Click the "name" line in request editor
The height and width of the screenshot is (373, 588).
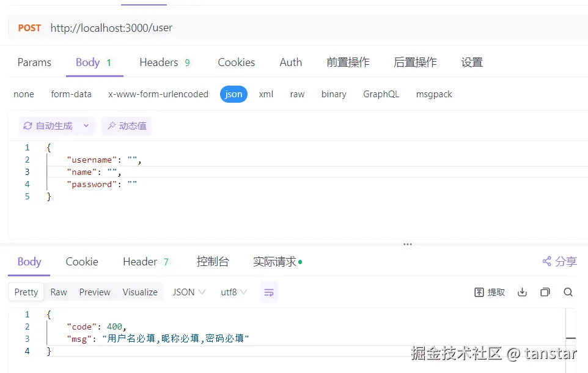[x=94, y=172]
